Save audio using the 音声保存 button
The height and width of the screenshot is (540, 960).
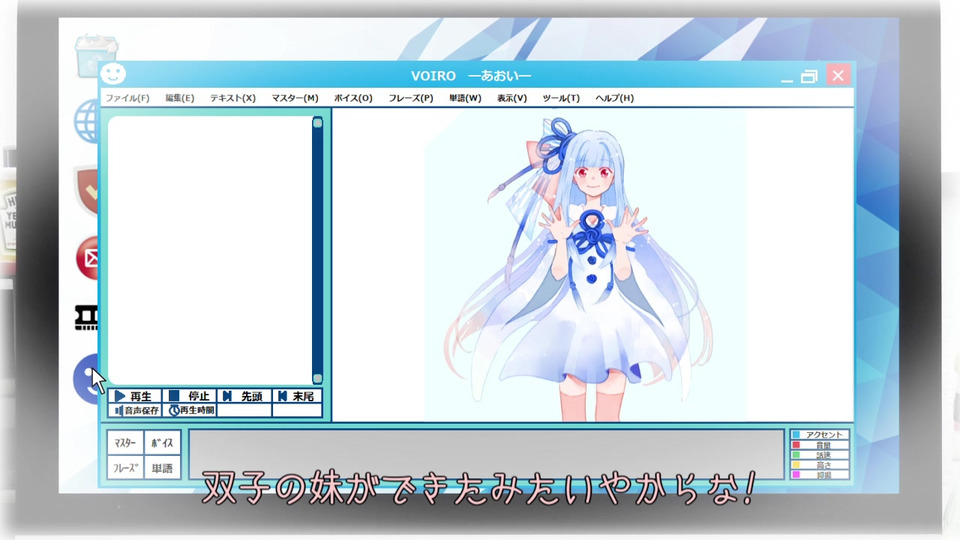tap(135, 410)
